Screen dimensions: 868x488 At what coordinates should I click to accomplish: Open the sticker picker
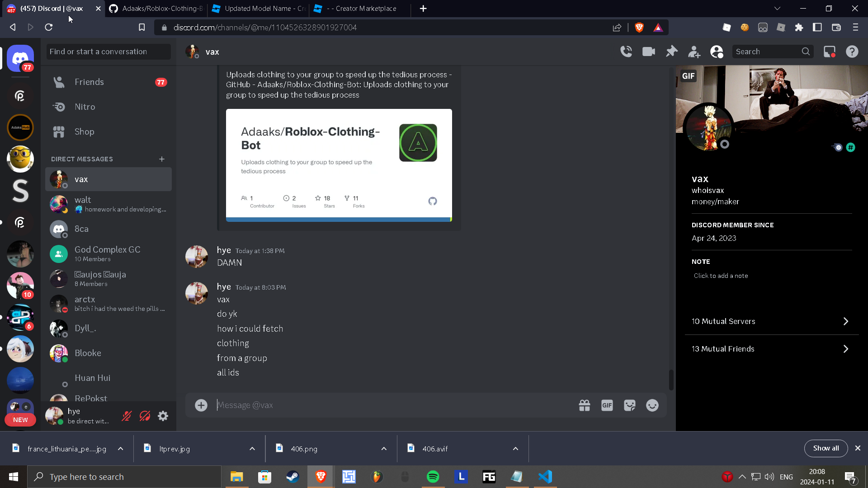(x=629, y=405)
